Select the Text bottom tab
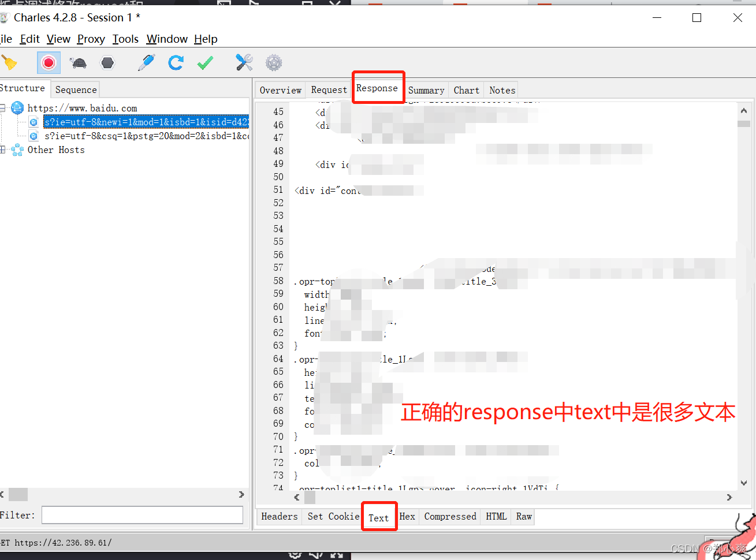The width and height of the screenshot is (756, 560). pyautogui.click(x=379, y=518)
